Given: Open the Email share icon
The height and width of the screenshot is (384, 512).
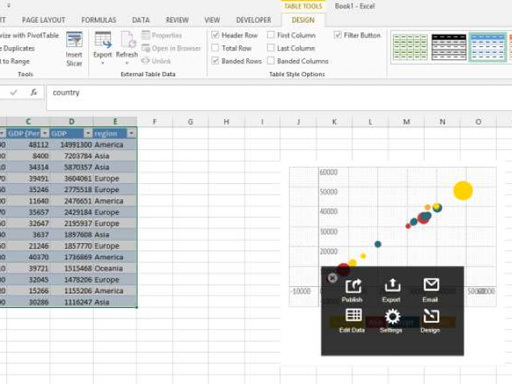Looking at the screenshot, I should click(431, 285).
